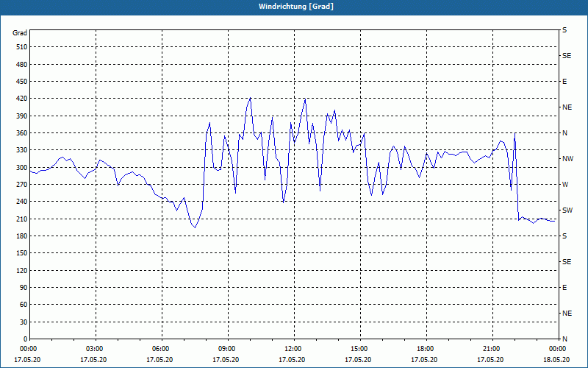Click the 06:00 x-axis time

pos(160,349)
